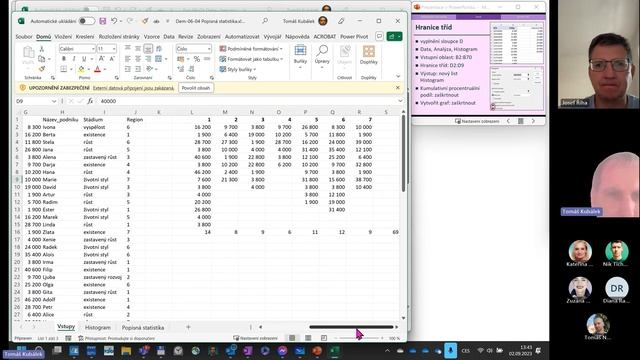Click the yellow fill color bucket

point(81,69)
